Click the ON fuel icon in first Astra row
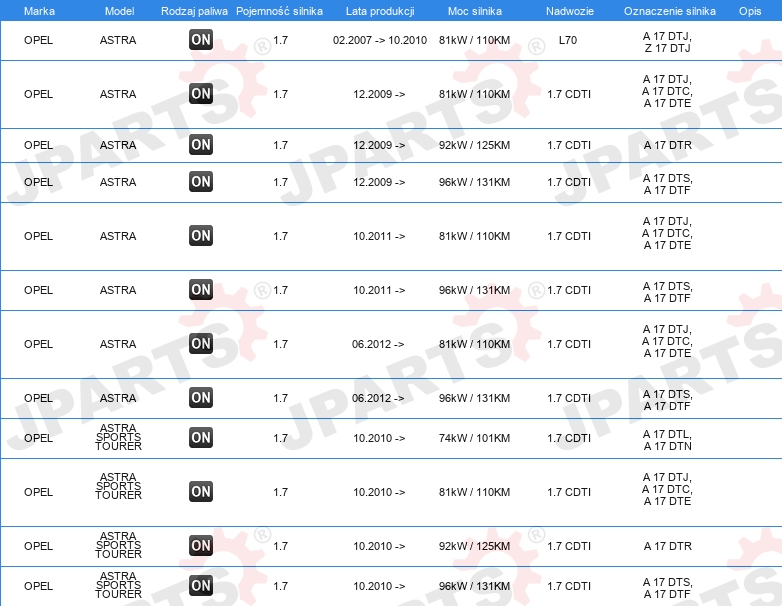The image size is (782, 606). pyautogui.click(x=201, y=40)
